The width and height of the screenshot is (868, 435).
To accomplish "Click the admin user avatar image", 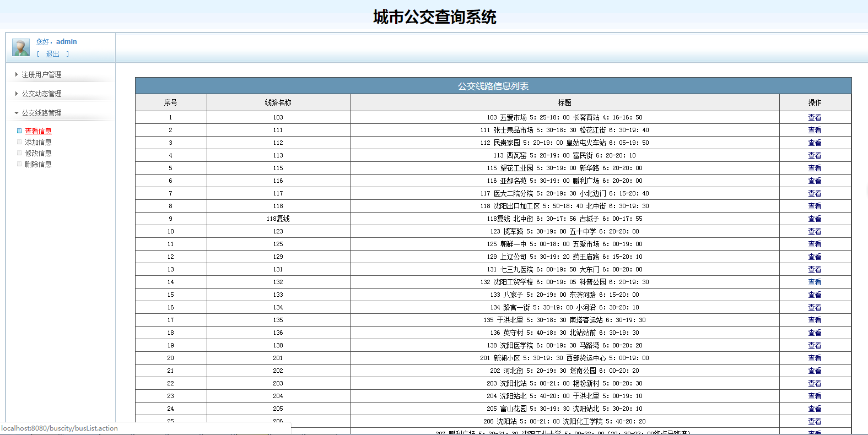I will click(21, 47).
